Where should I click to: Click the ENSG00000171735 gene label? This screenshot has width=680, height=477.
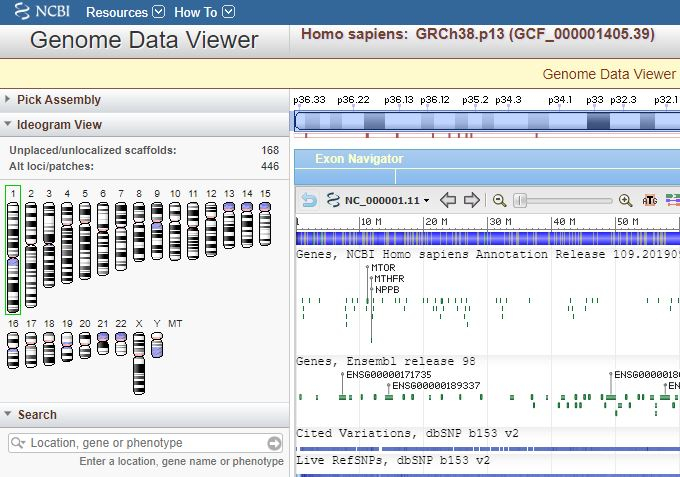(389, 374)
